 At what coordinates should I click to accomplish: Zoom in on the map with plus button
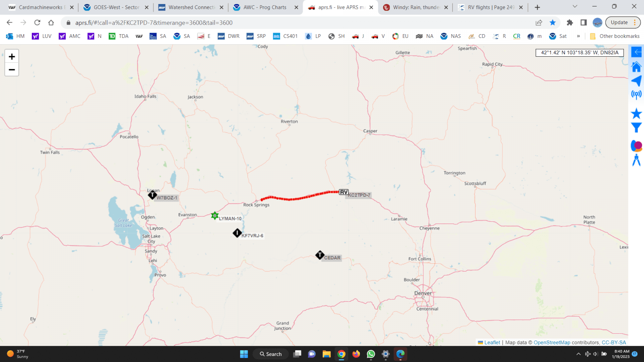point(12,56)
